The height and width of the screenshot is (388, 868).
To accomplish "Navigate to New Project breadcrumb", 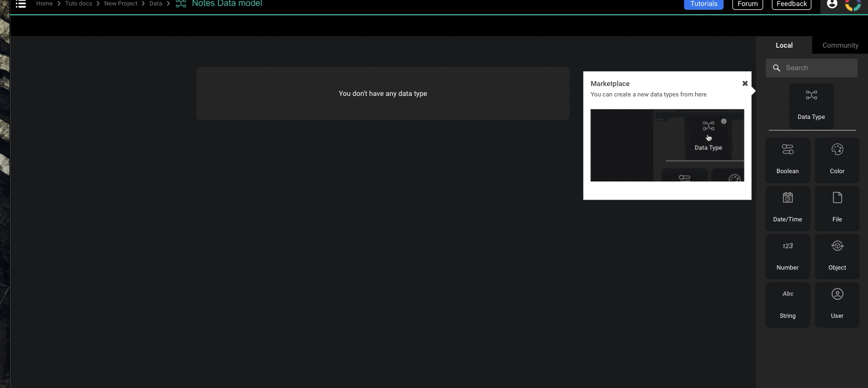I will [121, 4].
